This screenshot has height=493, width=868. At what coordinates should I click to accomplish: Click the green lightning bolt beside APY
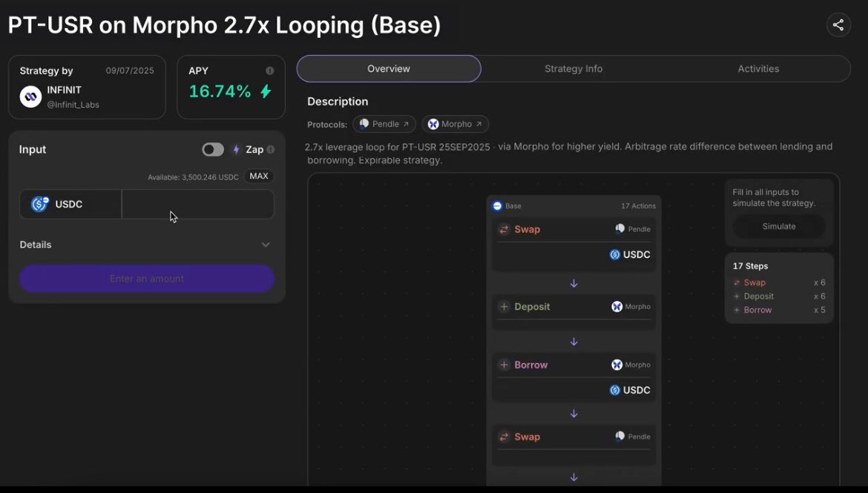[x=266, y=91]
